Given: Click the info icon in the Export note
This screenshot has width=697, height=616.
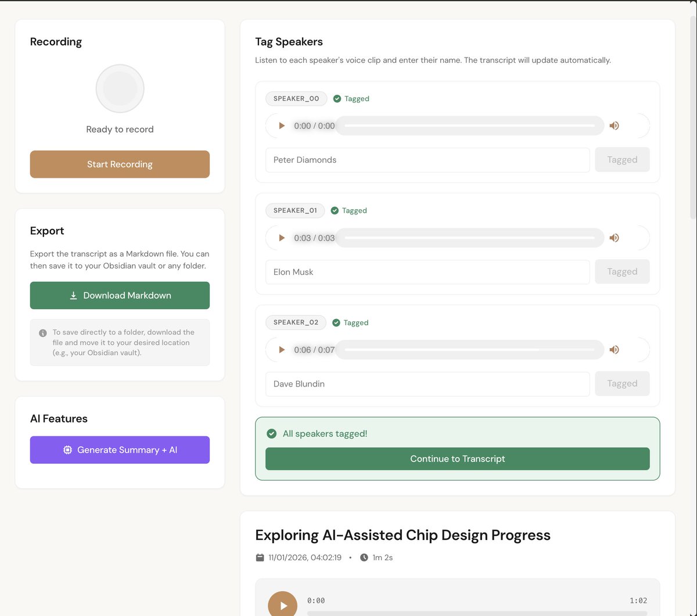Looking at the screenshot, I should pyautogui.click(x=43, y=333).
